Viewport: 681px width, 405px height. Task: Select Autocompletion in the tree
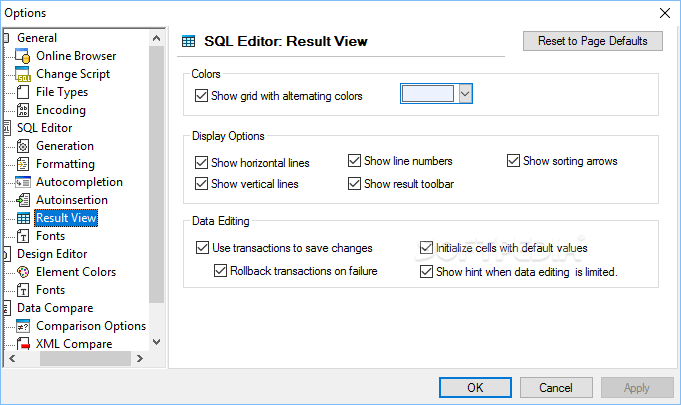(x=79, y=182)
